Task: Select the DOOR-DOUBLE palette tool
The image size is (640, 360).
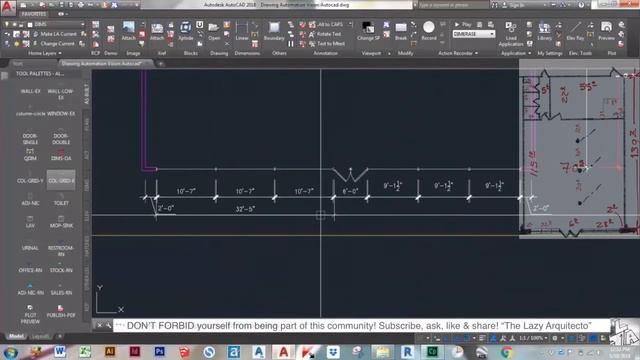Action: (61, 139)
